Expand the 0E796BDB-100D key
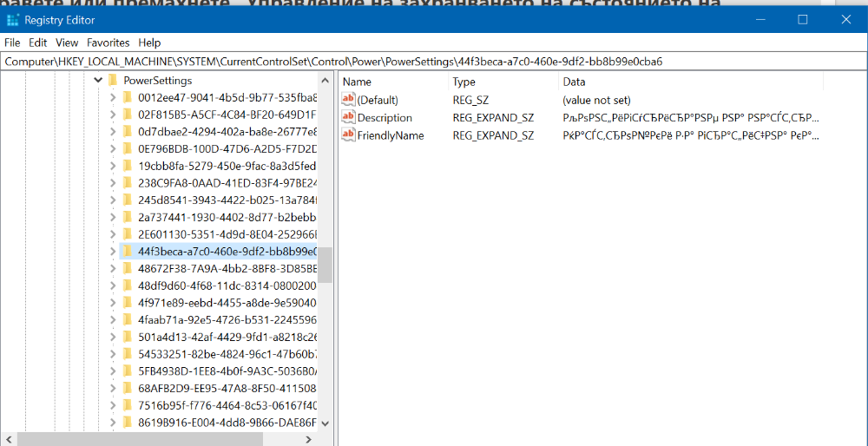This screenshot has height=446, width=868. click(113, 149)
